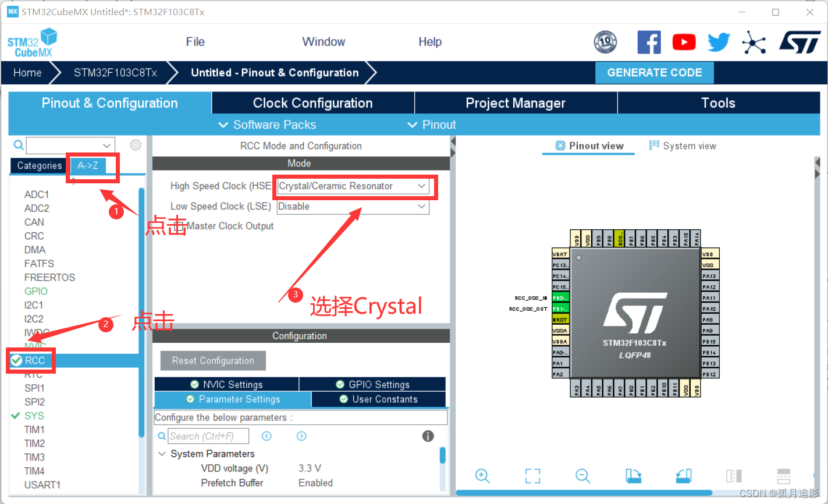Image resolution: width=828 pixels, height=504 pixels.
Task: Click the ST logo in header
Action: (x=800, y=42)
